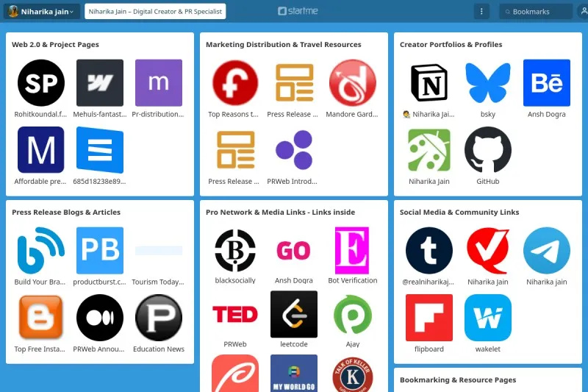Click the Notion icon bookmark
This screenshot has height=392, width=588.
429,83
